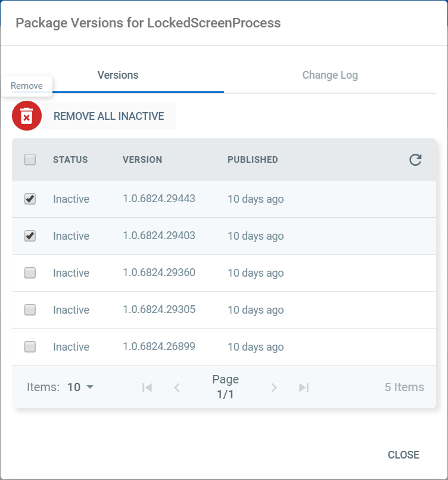Select the Versions tab
Image resolution: width=448 pixels, height=480 pixels.
(117, 75)
